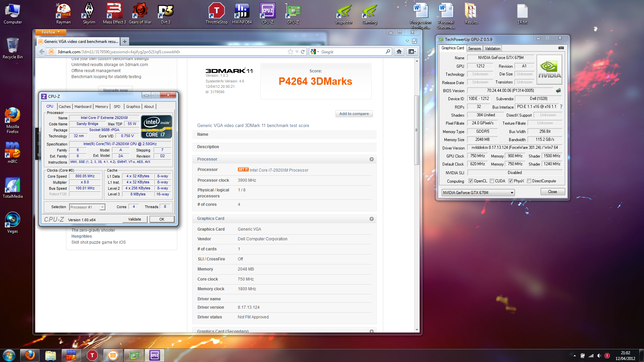This screenshot has width=644, height=362.
Task: Collapse the Graphics Card section
Action: pyautogui.click(x=372, y=219)
